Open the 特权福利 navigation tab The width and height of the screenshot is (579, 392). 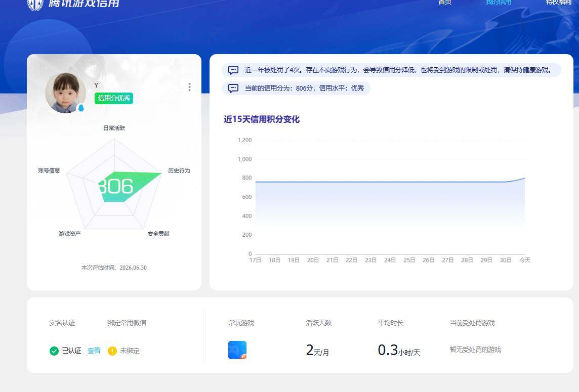pos(558,3)
